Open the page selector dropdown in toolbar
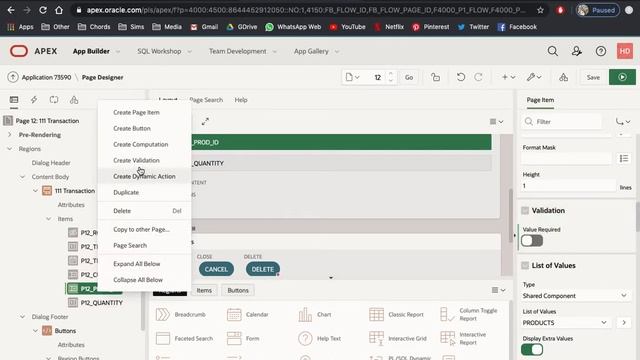This screenshot has width=640, height=360. (x=352, y=77)
